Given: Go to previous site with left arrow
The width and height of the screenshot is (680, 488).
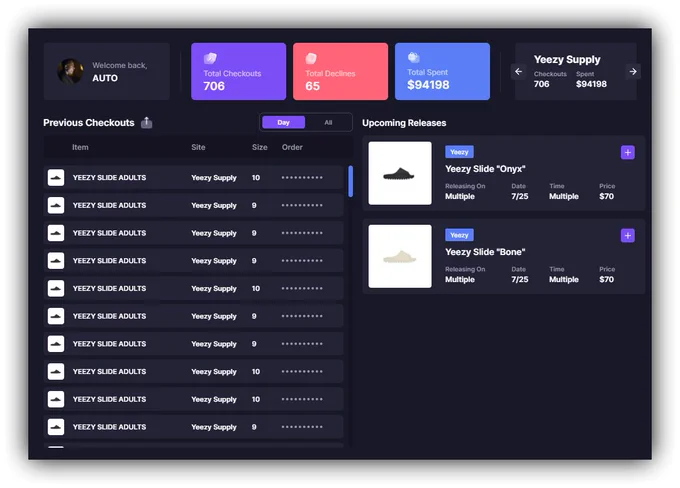Looking at the screenshot, I should [518, 72].
